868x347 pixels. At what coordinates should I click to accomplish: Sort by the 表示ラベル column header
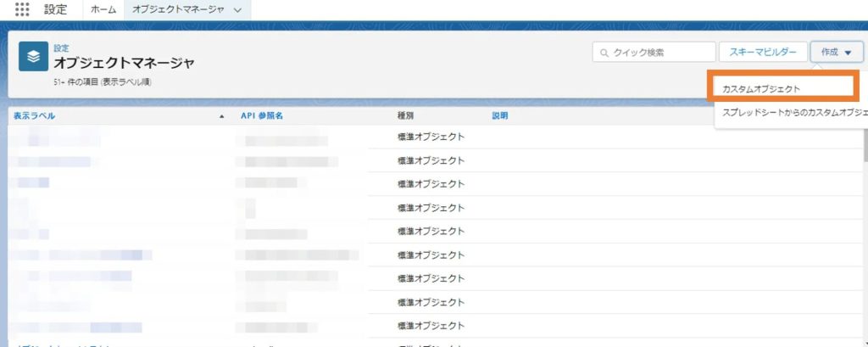pyautogui.click(x=34, y=116)
